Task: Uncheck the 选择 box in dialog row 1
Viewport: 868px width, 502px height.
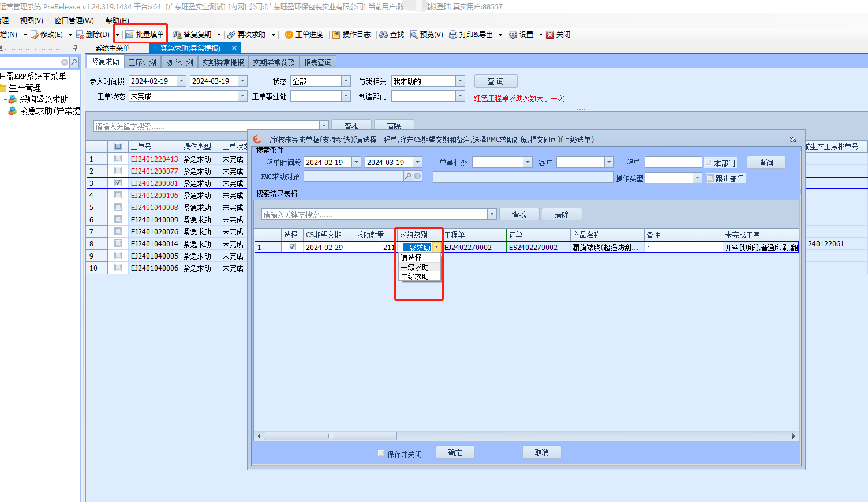Action: [292, 247]
